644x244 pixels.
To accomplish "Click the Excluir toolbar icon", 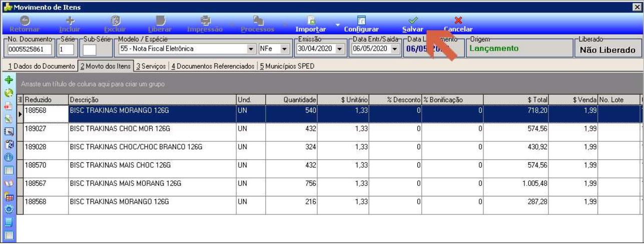I will pyautogui.click(x=115, y=21).
